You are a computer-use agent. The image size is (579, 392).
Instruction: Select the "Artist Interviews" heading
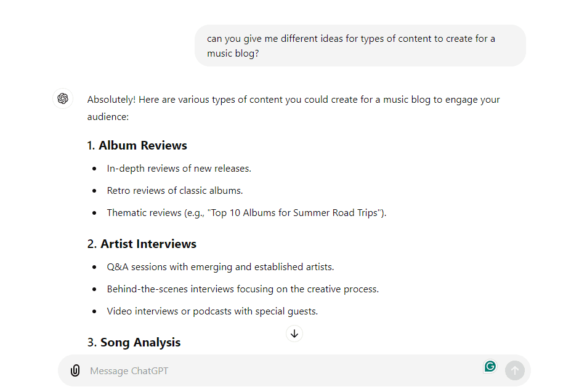[x=148, y=244]
